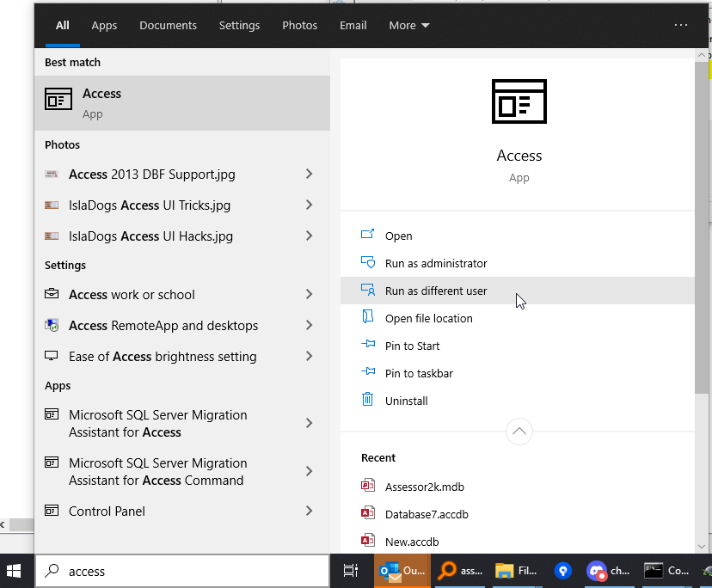712x588 pixels.
Task: Open Task View from the taskbar
Action: pyautogui.click(x=351, y=571)
